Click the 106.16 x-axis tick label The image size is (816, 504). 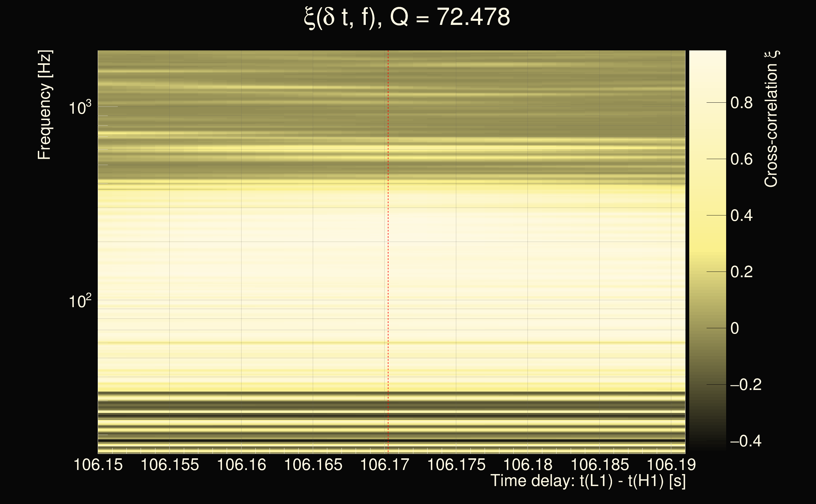(242, 465)
